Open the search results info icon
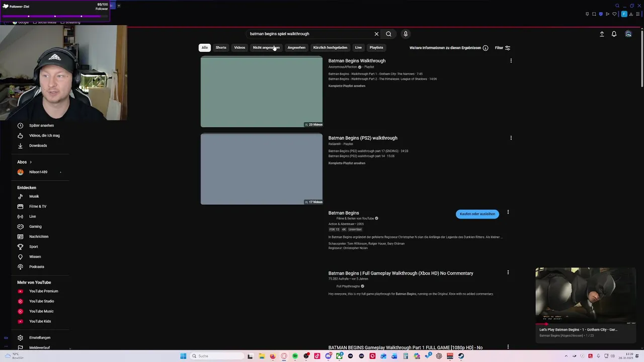 click(486, 48)
